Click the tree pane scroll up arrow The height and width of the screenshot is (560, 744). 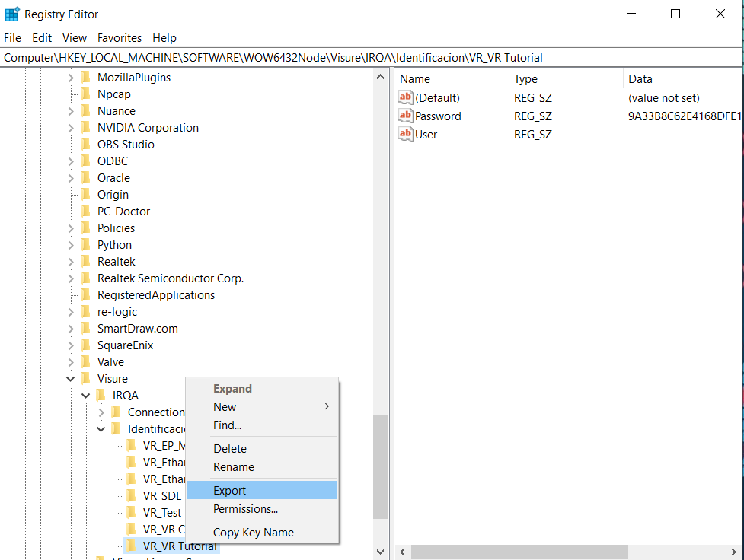point(380,76)
